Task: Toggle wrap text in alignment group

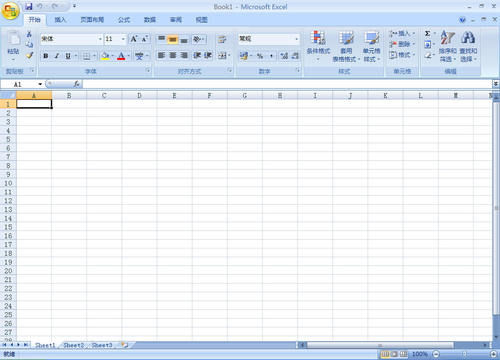Action: coord(222,39)
